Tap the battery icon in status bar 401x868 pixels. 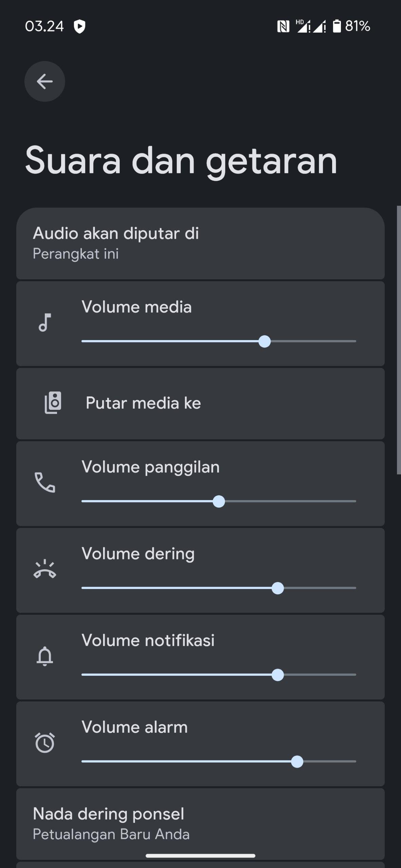click(337, 26)
